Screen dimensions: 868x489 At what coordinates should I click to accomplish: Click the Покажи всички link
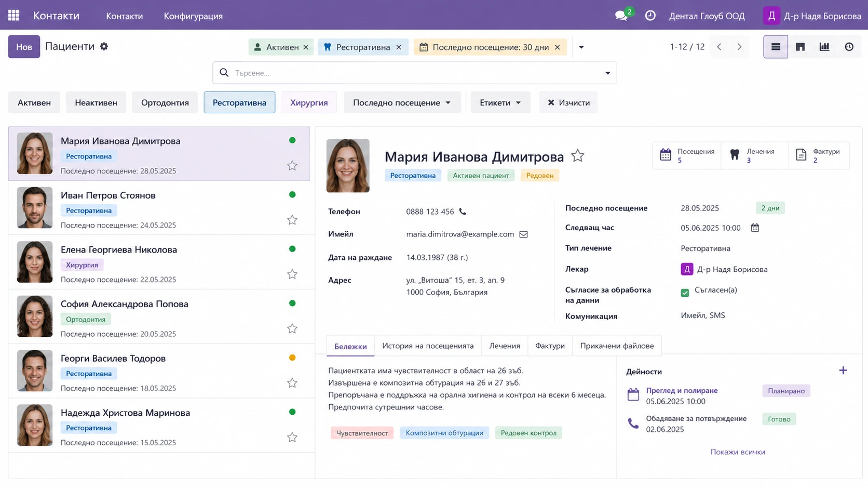coord(738,452)
